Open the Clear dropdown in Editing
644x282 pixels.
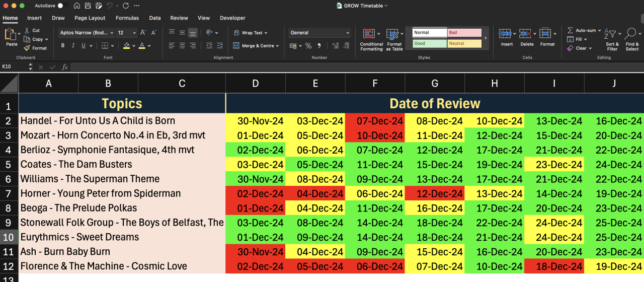click(591, 48)
